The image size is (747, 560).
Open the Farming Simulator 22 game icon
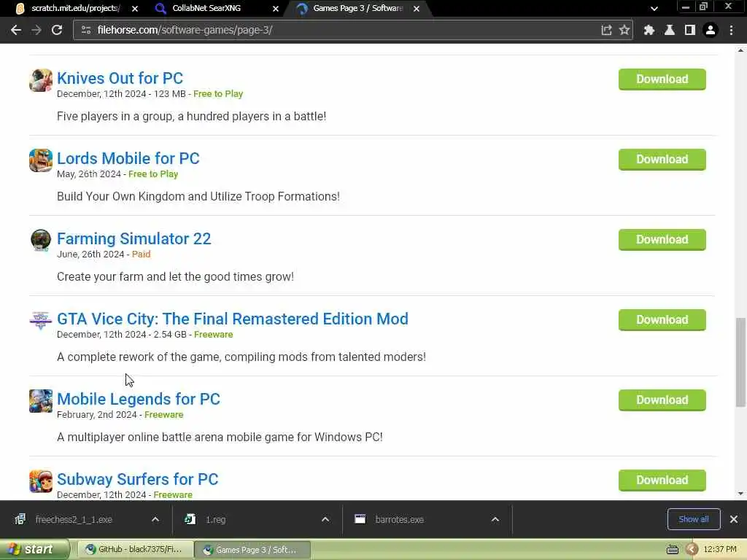(41, 240)
